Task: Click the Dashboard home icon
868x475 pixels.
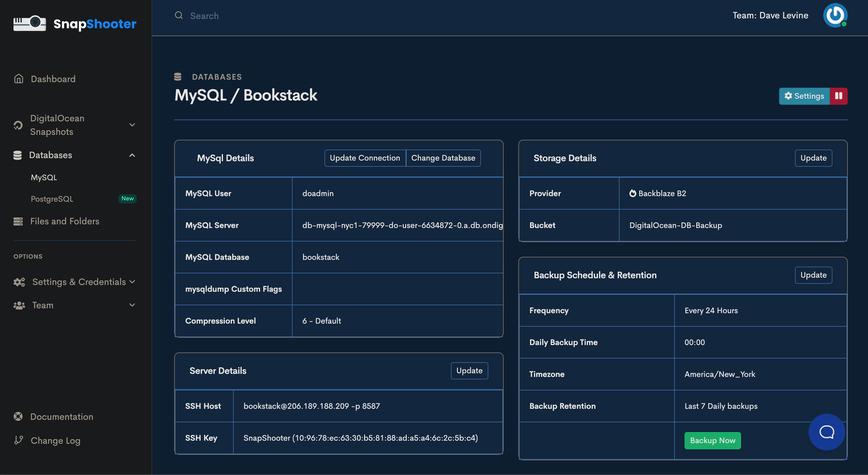Action: coord(18,79)
